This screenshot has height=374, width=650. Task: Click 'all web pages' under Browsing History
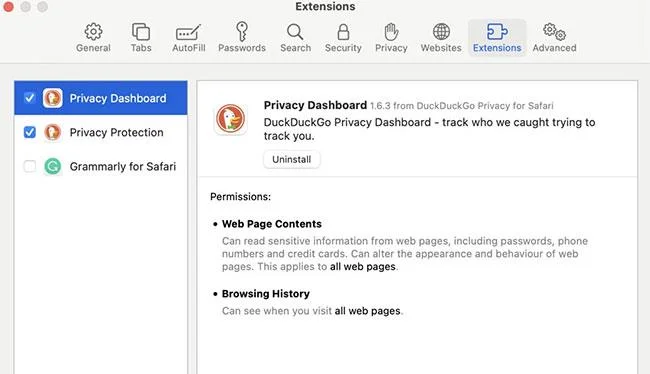point(367,311)
